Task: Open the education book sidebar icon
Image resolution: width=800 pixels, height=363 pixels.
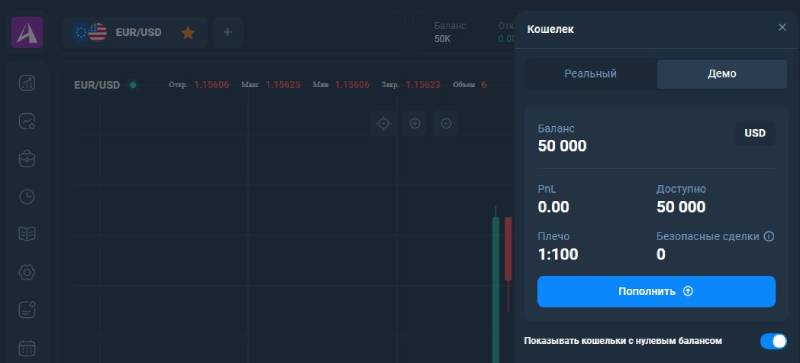Action: click(27, 234)
